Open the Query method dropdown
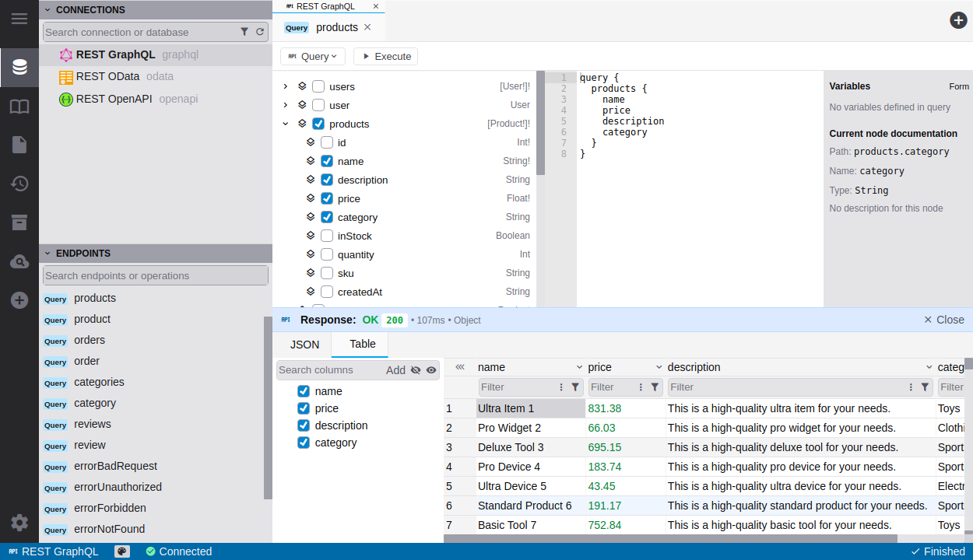 pyautogui.click(x=312, y=56)
